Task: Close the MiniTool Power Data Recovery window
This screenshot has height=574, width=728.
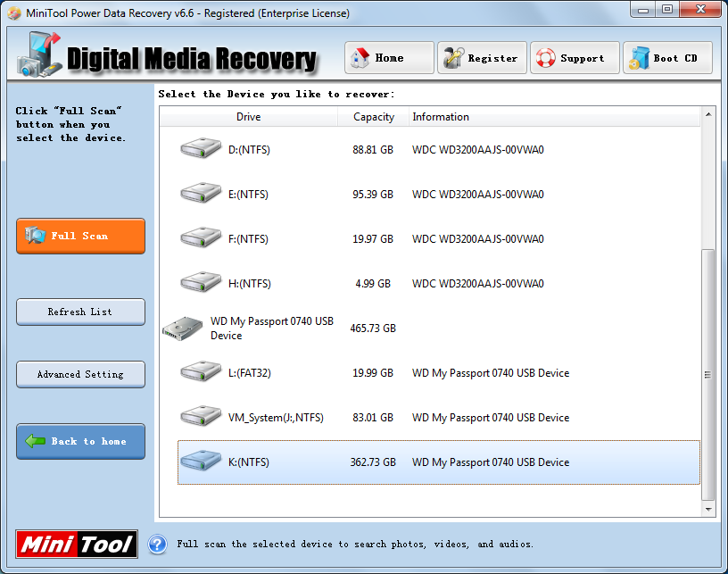Action: pos(701,10)
